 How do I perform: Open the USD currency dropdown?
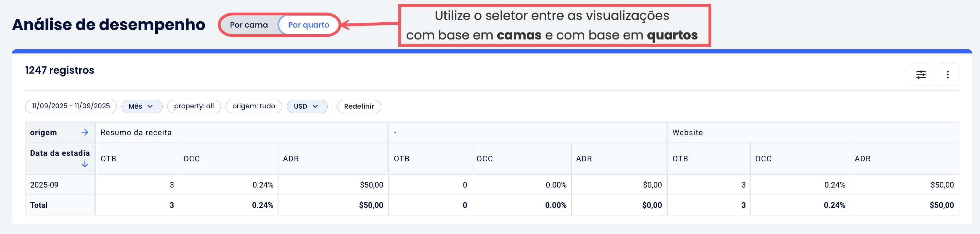click(307, 107)
